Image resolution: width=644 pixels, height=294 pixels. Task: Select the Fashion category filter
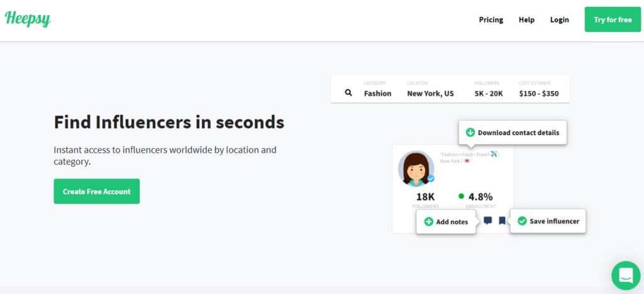tap(377, 93)
